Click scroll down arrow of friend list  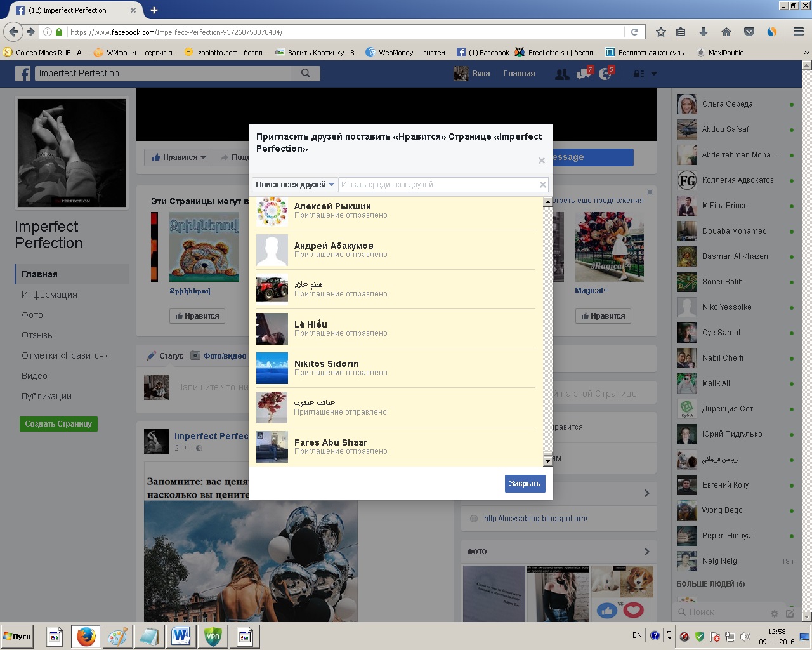(x=548, y=461)
